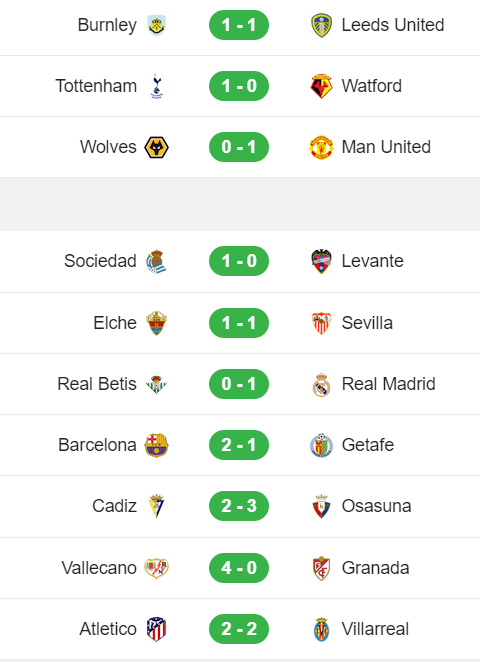Screen dimensions: 480x662
Task: Click the Getafe team name
Action: [368, 445]
